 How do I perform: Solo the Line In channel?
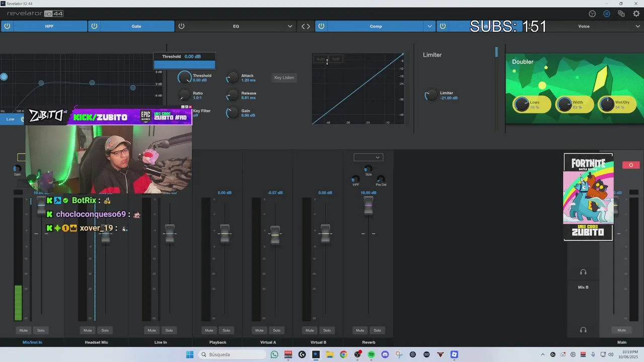(169, 330)
